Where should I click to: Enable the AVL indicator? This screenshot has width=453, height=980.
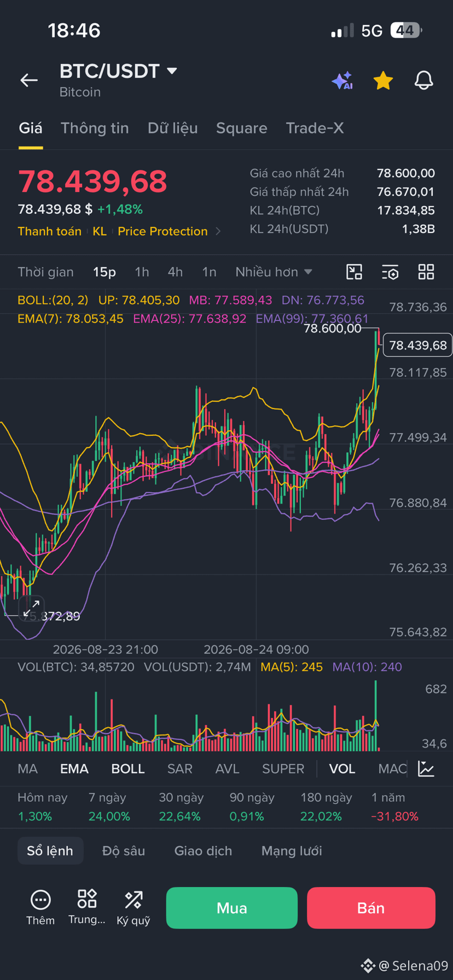pyautogui.click(x=227, y=768)
